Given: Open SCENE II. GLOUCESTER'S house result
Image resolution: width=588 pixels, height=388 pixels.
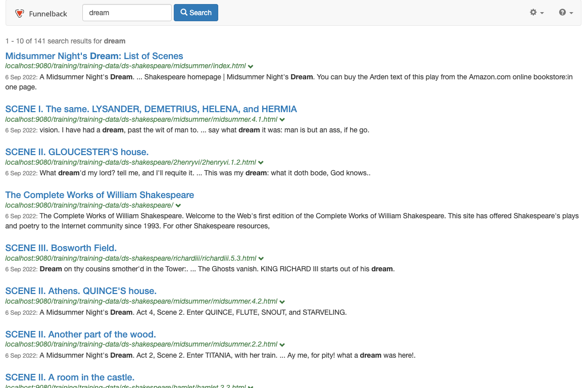Looking at the screenshot, I should [x=77, y=152].
